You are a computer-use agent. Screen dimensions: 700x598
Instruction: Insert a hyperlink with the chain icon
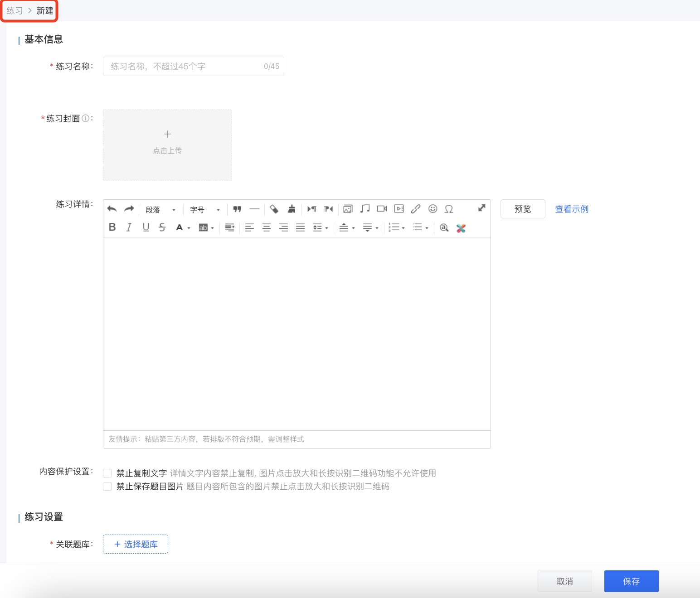416,209
